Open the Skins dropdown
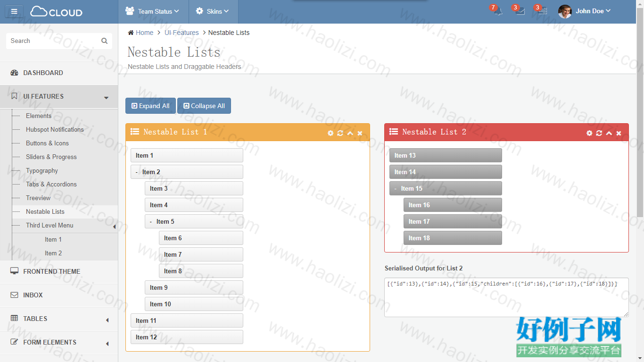 tap(213, 11)
